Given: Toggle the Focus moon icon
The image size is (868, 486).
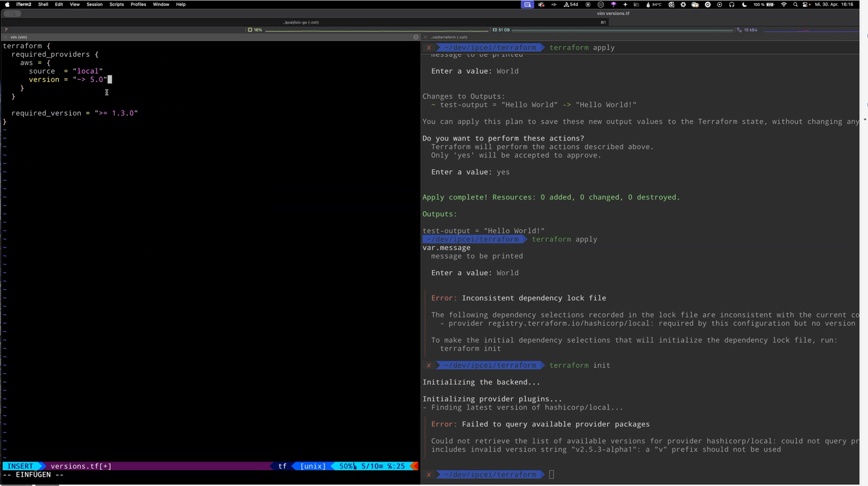Looking at the screenshot, I should (x=744, y=4).
